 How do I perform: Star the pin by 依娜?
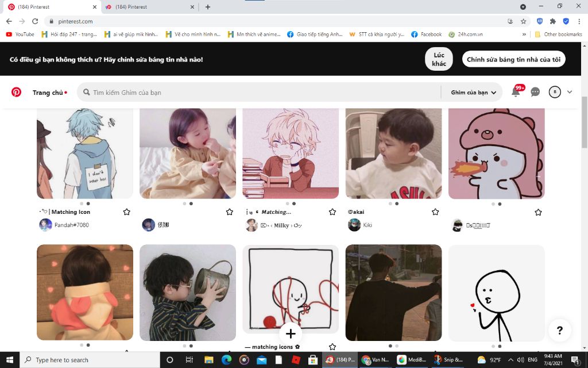tap(230, 212)
